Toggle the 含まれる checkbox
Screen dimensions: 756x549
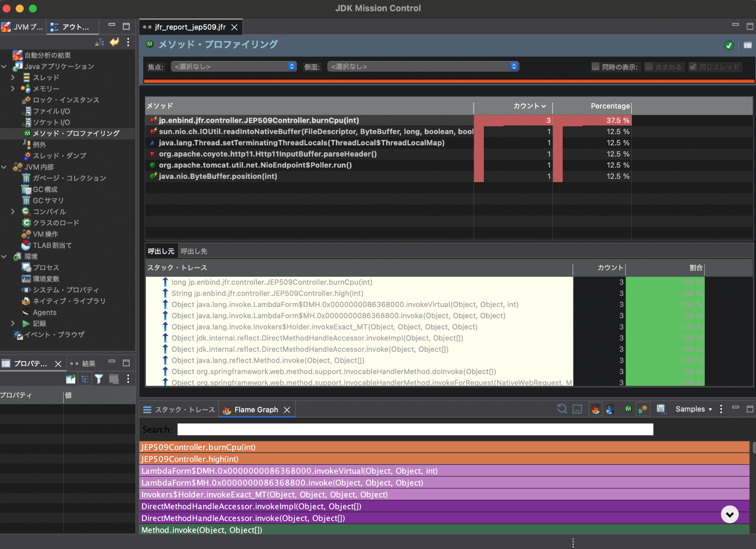(649, 66)
